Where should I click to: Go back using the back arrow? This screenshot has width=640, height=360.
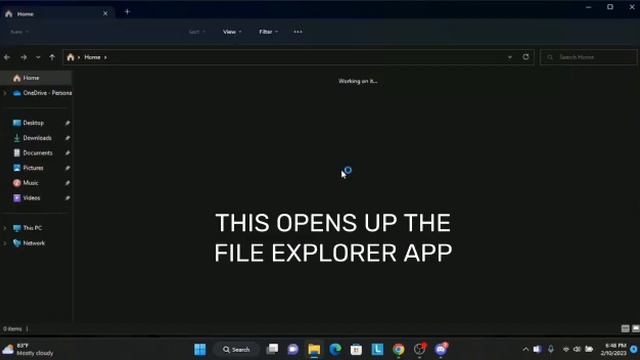(7, 57)
